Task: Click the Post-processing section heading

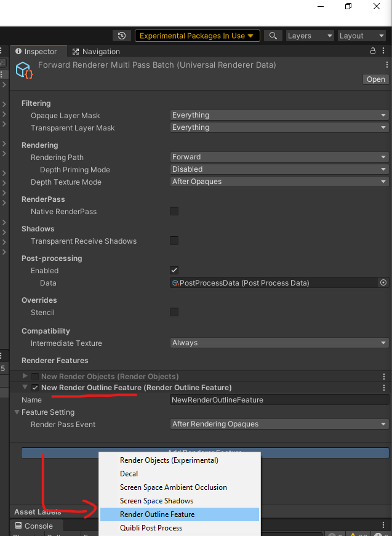Action: 52,258
